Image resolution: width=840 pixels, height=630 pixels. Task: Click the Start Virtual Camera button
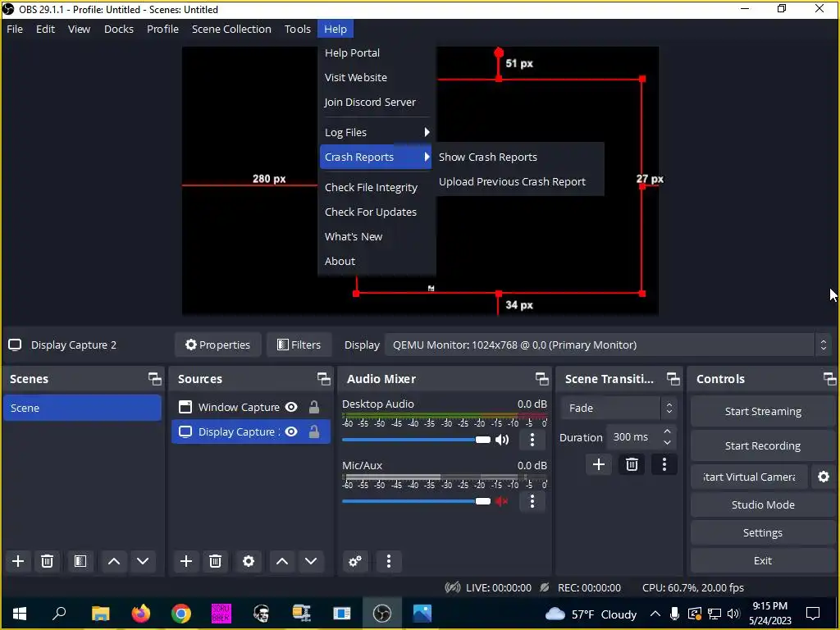749,477
